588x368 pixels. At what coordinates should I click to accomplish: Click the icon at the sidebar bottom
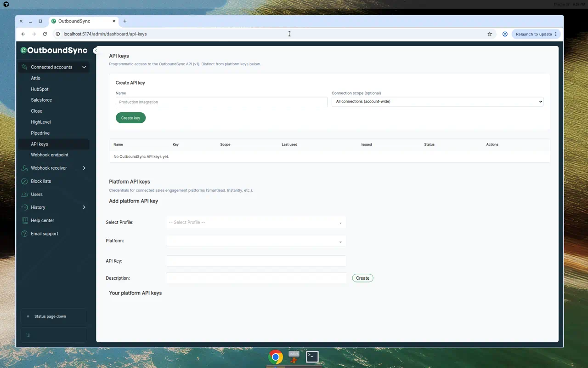(28, 335)
